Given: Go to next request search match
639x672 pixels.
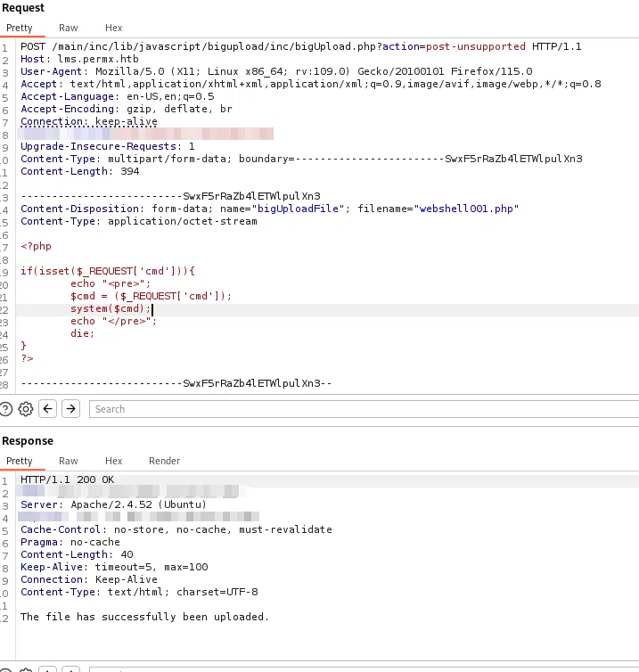Looking at the screenshot, I should 70,409.
